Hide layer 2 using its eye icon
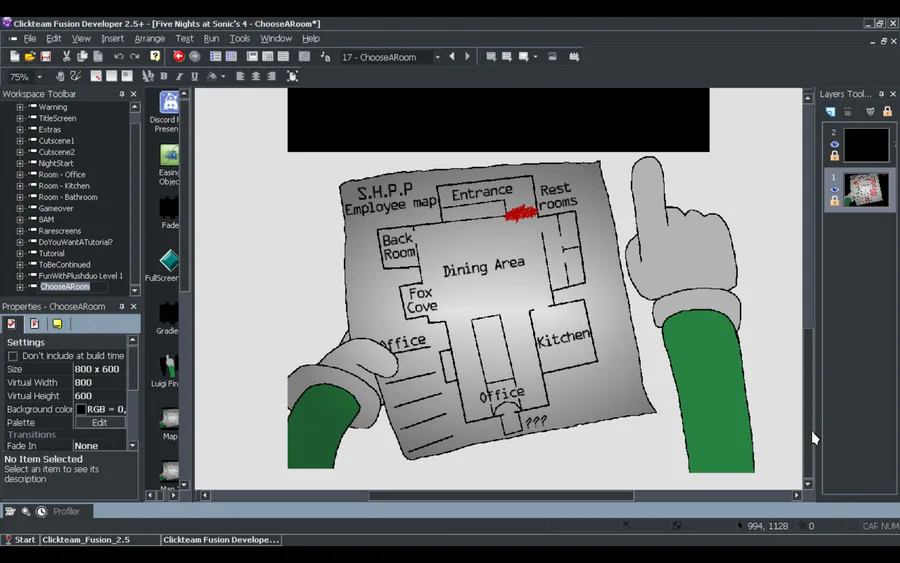Viewport: 900px width, 563px height. pos(835,144)
